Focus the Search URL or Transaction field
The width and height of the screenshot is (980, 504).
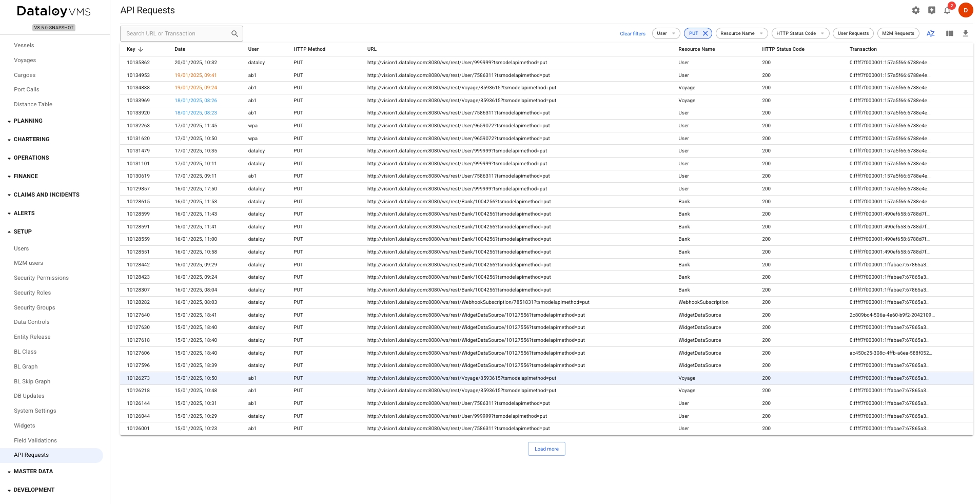pos(174,34)
